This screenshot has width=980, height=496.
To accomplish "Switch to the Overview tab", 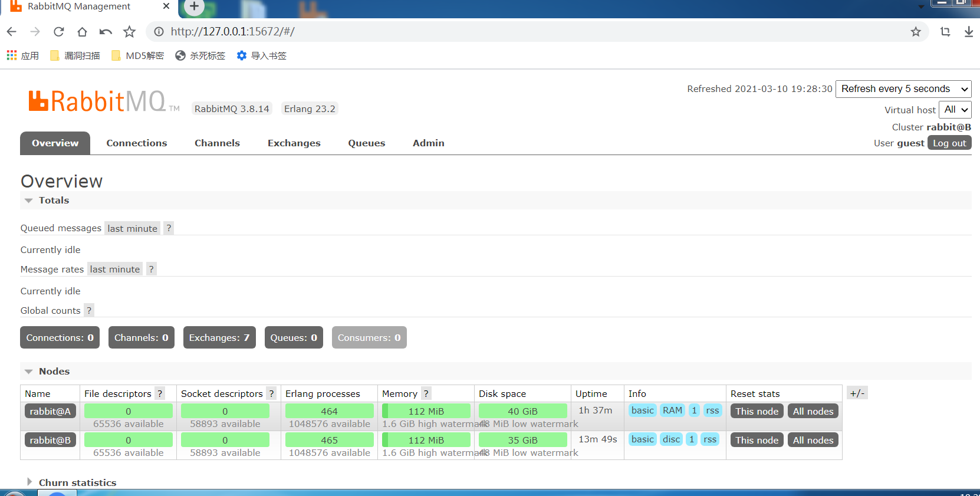I will coord(55,143).
